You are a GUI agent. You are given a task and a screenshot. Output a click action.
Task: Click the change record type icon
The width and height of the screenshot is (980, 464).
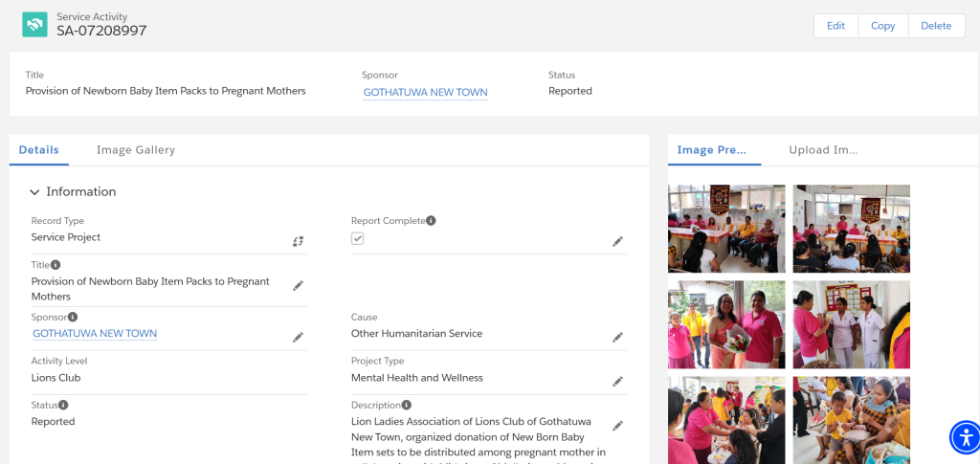(x=299, y=241)
